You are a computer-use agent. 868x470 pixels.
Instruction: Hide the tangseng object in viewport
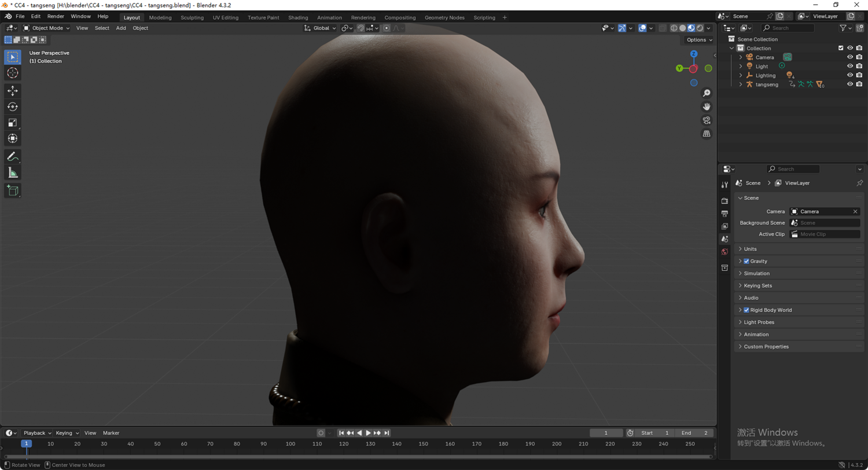click(x=850, y=84)
